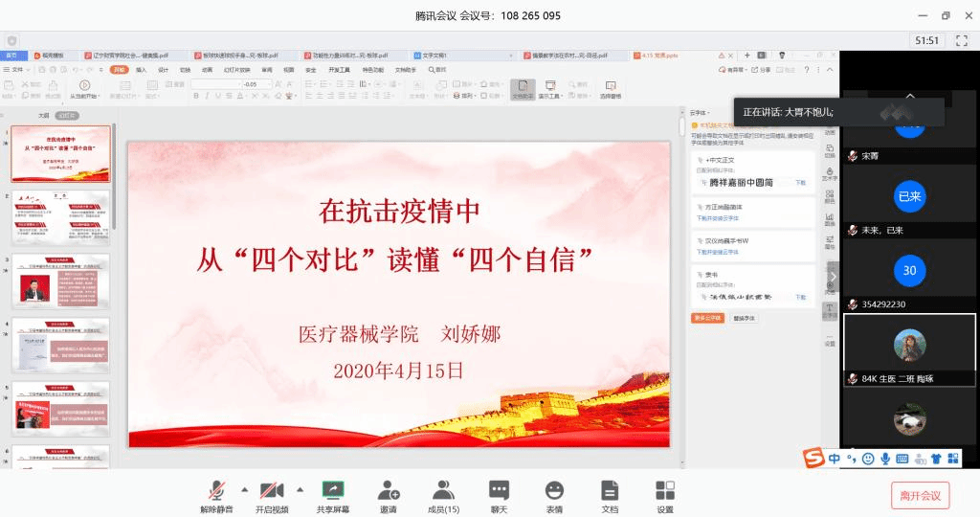Open the 设置 settings icon in meeting toolbar
Image resolution: width=980 pixels, height=517 pixels.
tap(665, 496)
